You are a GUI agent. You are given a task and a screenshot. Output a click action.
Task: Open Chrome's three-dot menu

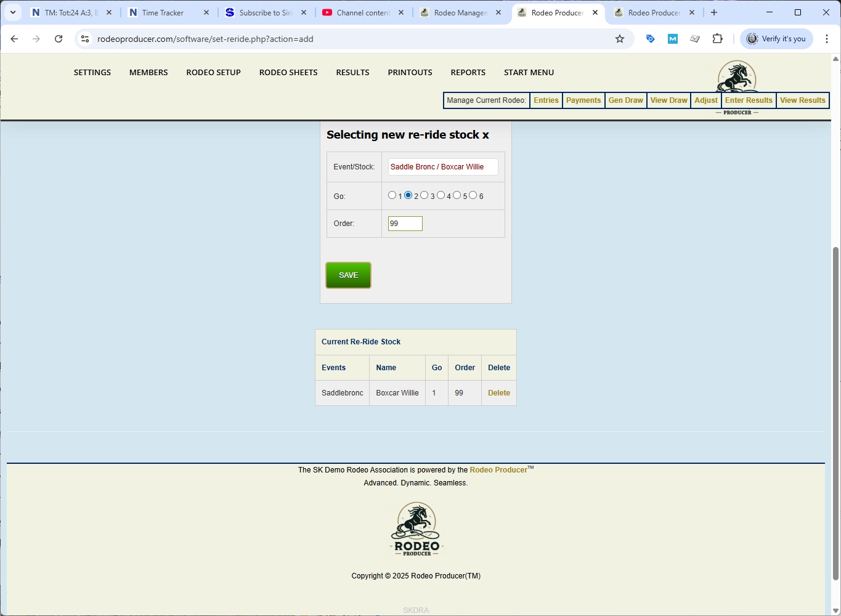(827, 38)
